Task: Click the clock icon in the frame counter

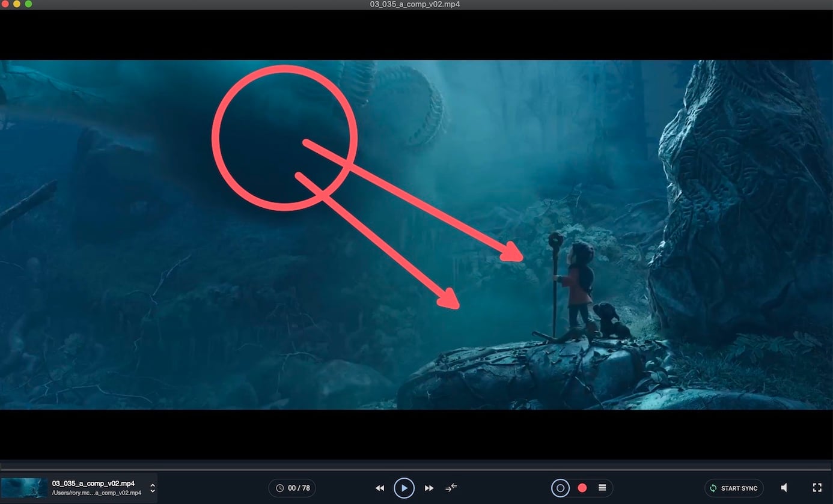Action: pos(280,488)
